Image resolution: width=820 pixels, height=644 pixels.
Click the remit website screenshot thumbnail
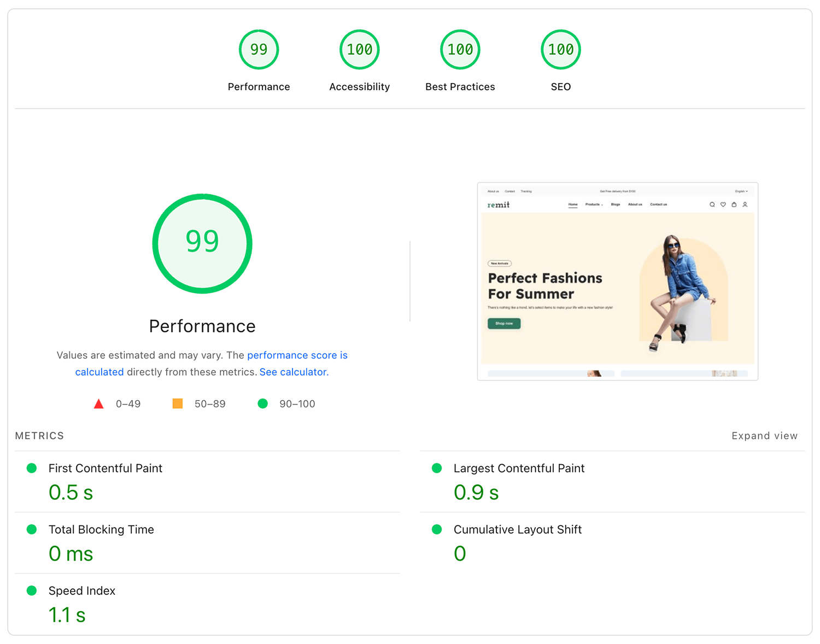pyautogui.click(x=617, y=282)
